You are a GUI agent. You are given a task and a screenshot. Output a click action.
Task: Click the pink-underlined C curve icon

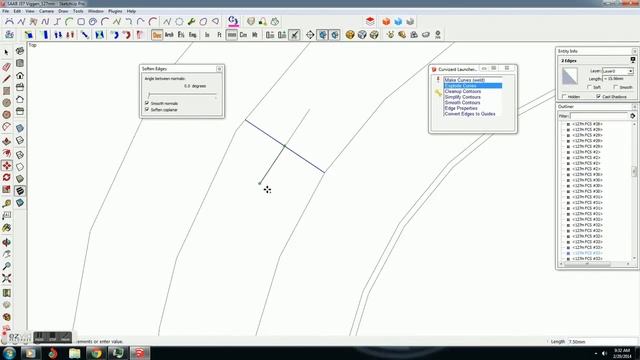[233, 21]
